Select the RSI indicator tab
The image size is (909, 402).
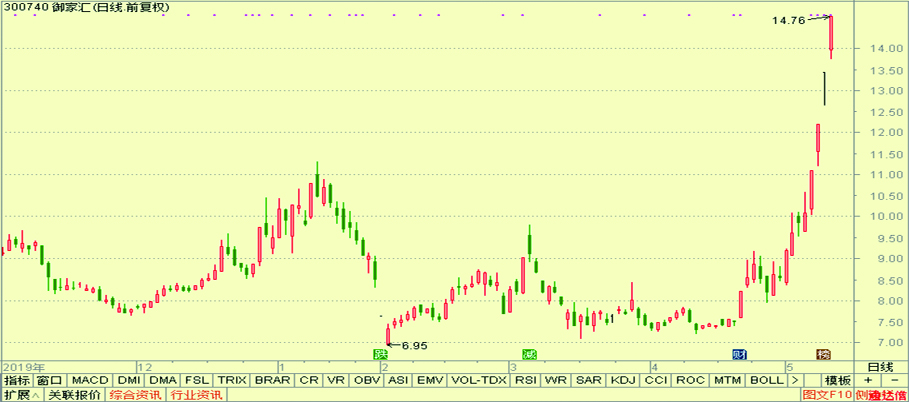[x=526, y=381]
